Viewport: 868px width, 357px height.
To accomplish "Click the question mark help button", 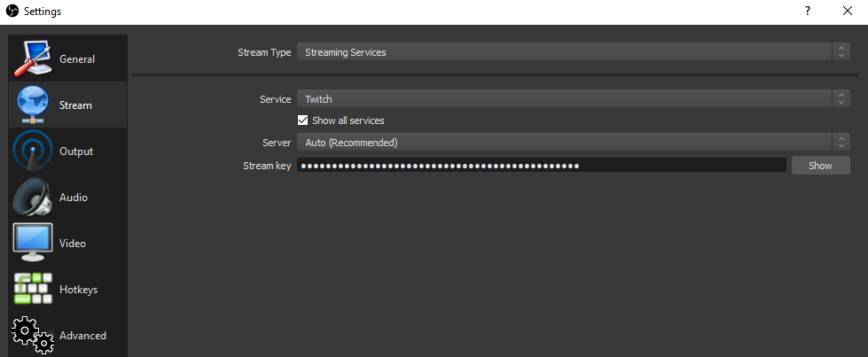I will 808,12.
